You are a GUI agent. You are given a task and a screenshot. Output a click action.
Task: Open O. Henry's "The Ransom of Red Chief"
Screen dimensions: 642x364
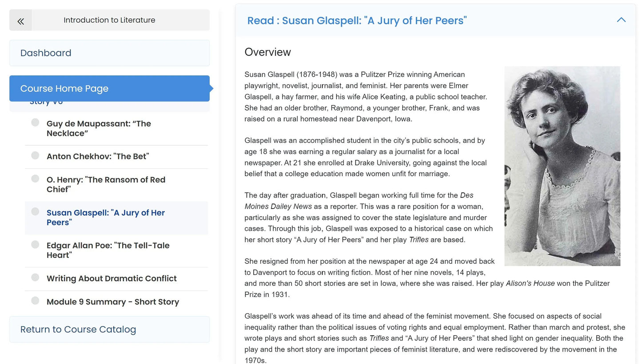[106, 184]
